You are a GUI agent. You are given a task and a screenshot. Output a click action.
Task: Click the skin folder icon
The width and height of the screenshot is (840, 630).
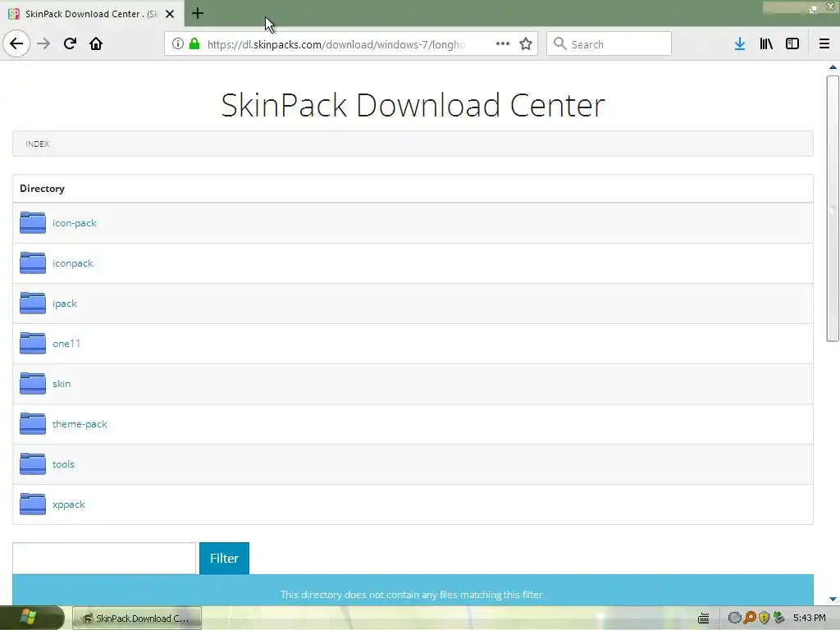pos(33,384)
